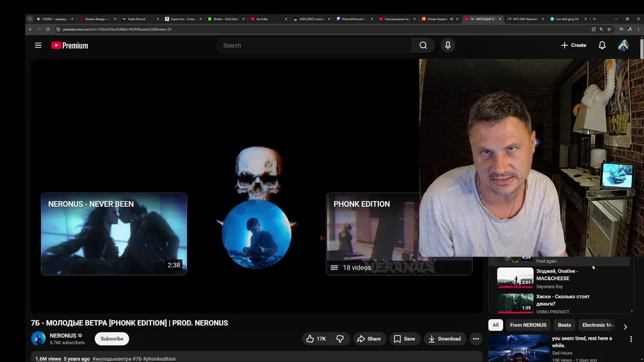Dislike the video
The height and width of the screenshot is (362, 644).
pyautogui.click(x=340, y=339)
